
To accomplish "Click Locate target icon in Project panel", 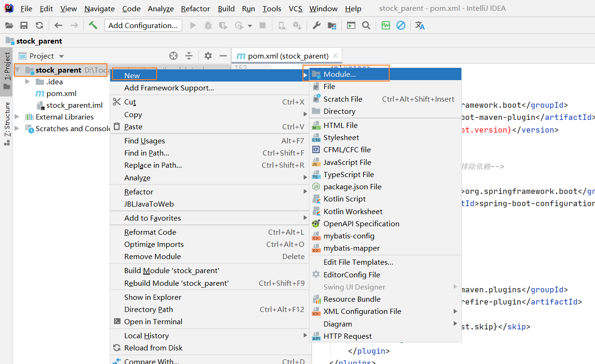I will (173, 56).
